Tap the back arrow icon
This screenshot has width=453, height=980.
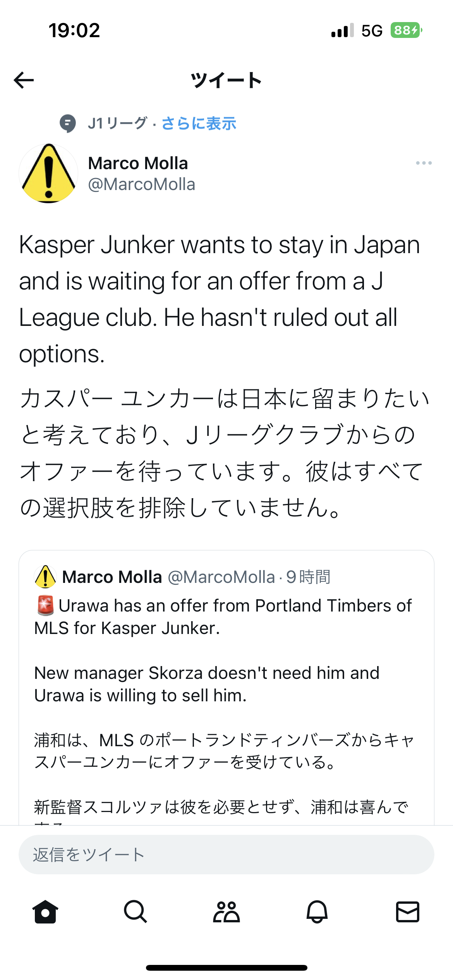click(x=24, y=80)
